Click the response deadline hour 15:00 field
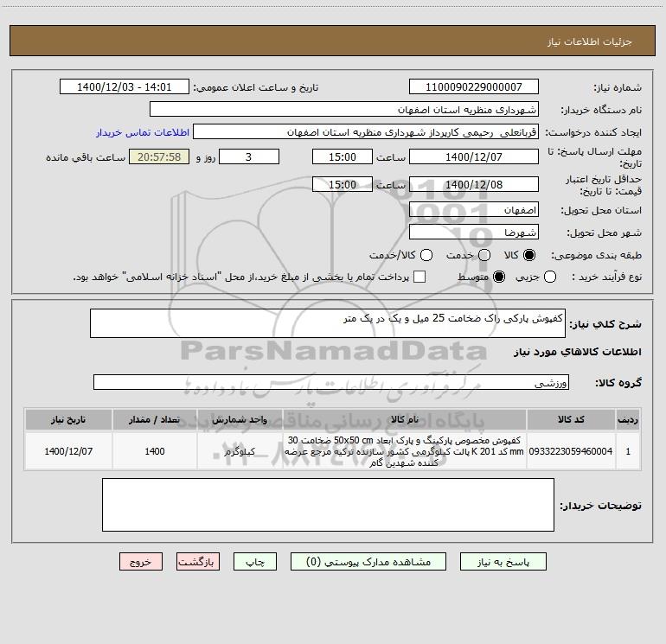 [343, 157]
